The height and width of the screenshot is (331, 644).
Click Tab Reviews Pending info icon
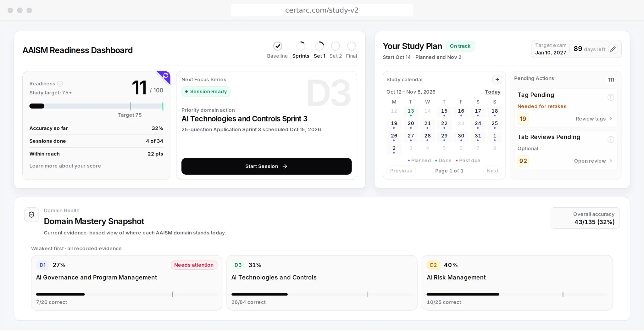click(611, 139)
